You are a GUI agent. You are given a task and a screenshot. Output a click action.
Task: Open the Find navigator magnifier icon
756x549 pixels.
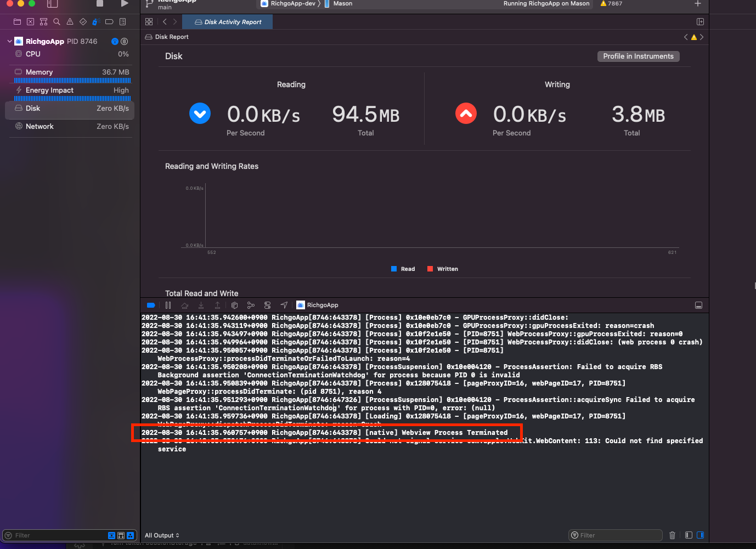(x=57, y=22)
